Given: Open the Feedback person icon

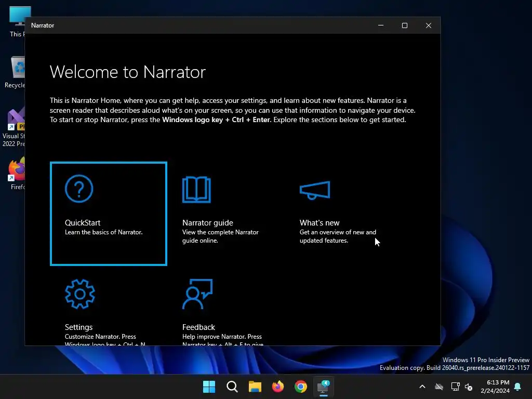Looking at the screenshot, I should coord(197,294).
